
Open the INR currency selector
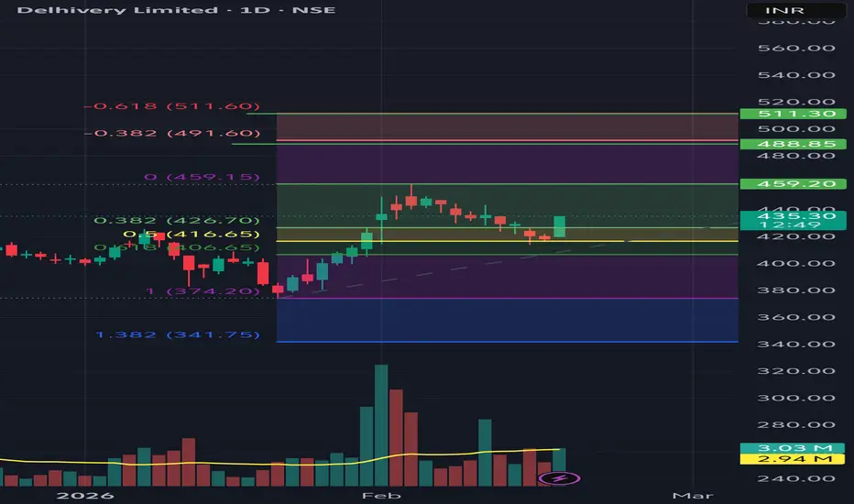[x=795, y=10]
